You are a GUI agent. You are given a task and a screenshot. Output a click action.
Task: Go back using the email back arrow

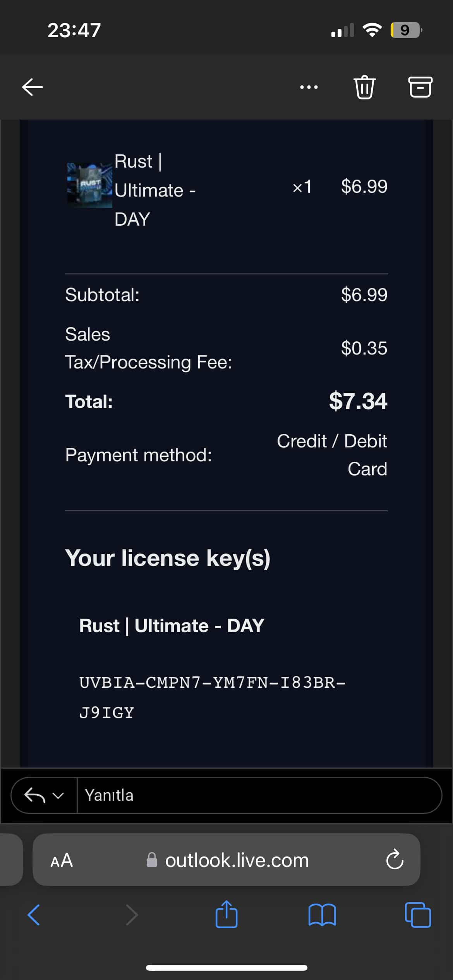click(33, 87)
